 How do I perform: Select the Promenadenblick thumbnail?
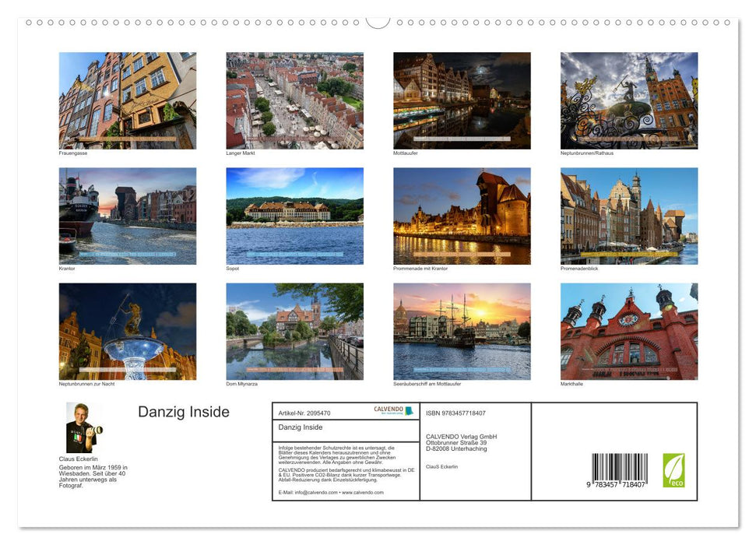click(x=629, y=215)
